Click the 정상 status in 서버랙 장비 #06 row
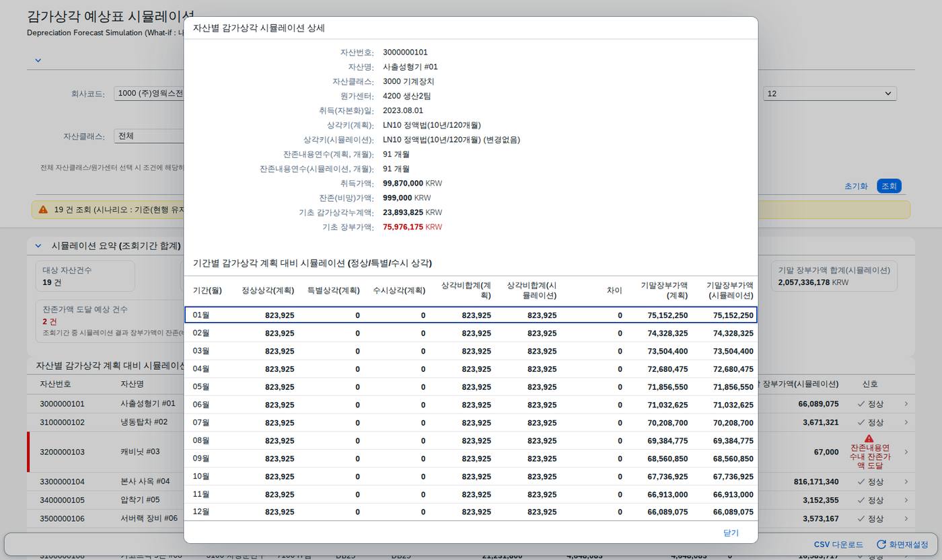This screenshot has width=942, height=560. (870, 518)
